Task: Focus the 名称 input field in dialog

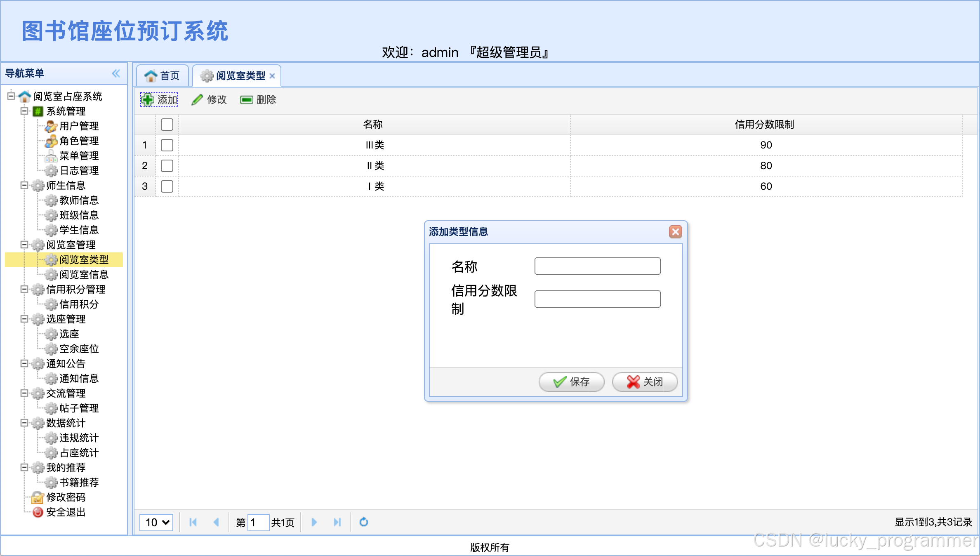Action: click(597, 266)
